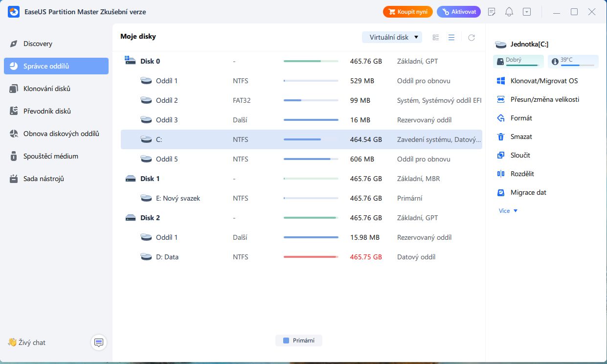Open the titlebar dropdown arrow button
The width and height of the screenshot is (607, 364).
(x=526, y=11)
